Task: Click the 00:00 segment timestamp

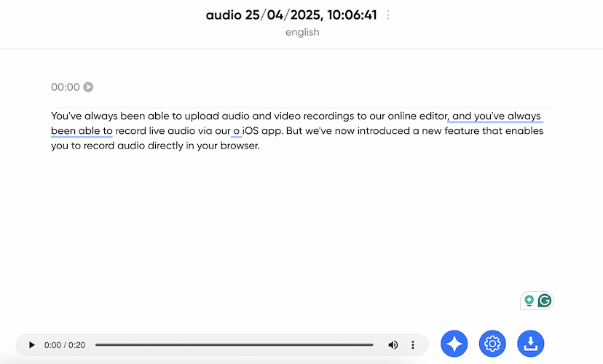Action: 66,87
